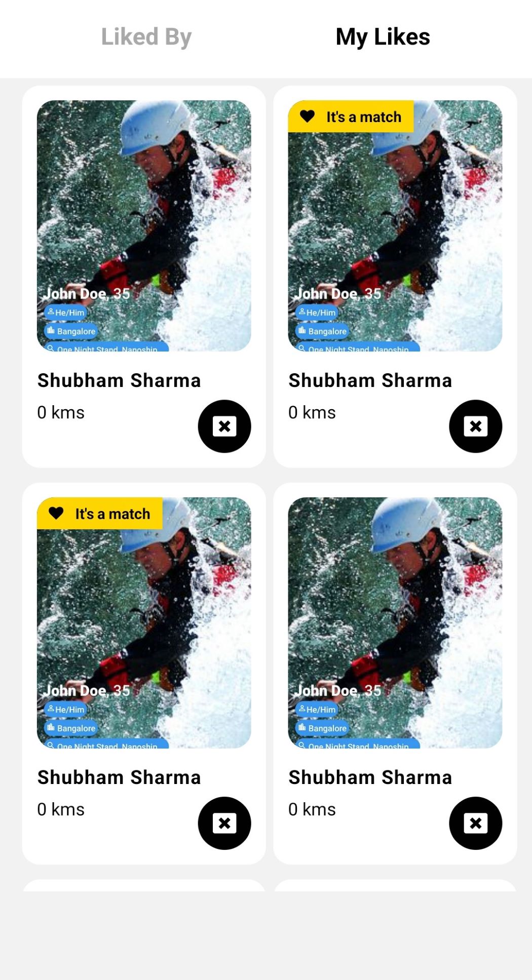Click the He/Him pronoun tag on the bottom-left photo
The height and width of the screenshot is (980, 532).
pos(65,710)
